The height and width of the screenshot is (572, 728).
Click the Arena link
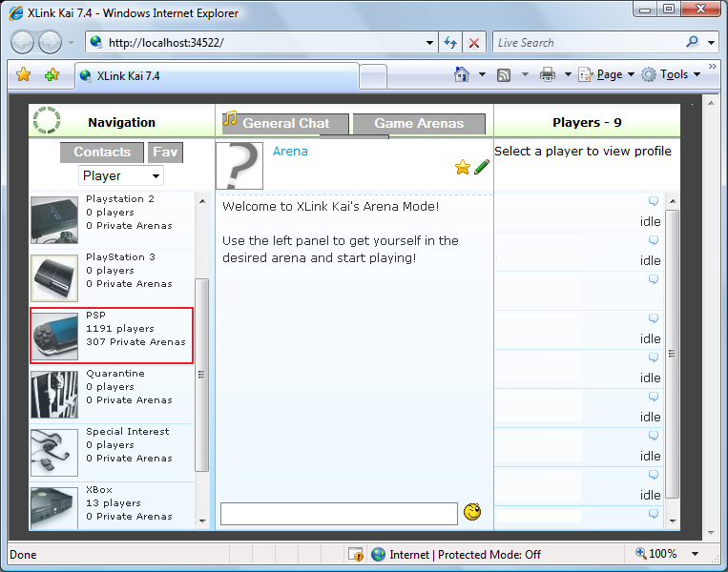[x=290, y=152]
